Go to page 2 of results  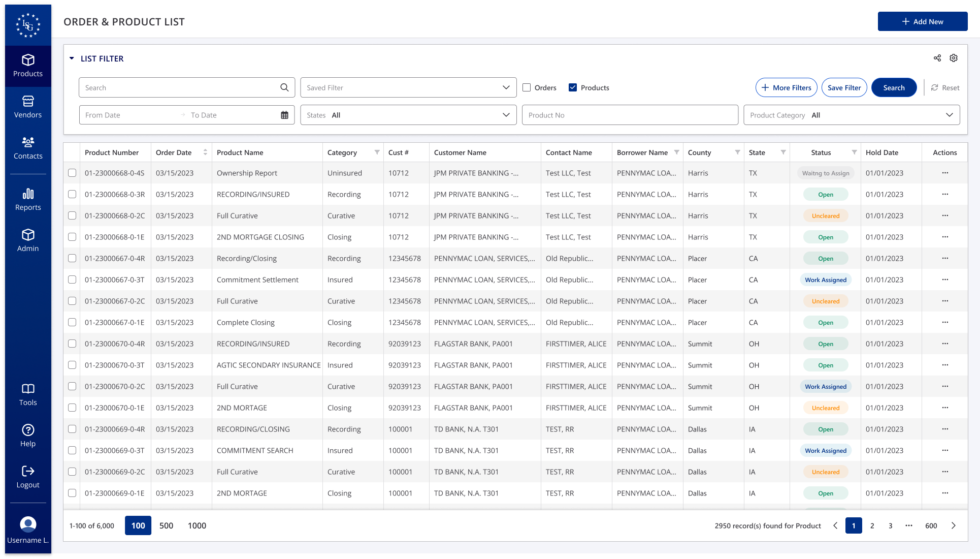(872, 526)
